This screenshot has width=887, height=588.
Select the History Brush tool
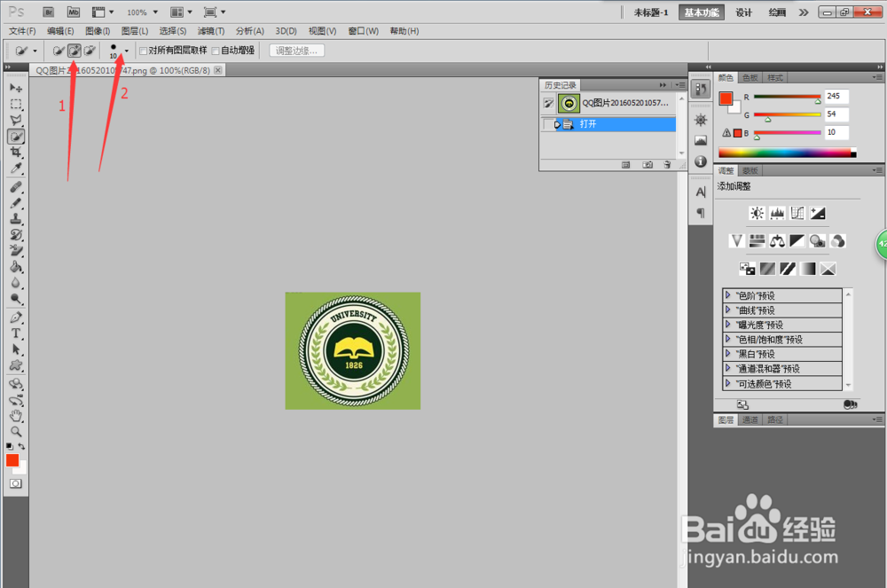[16, 235]
